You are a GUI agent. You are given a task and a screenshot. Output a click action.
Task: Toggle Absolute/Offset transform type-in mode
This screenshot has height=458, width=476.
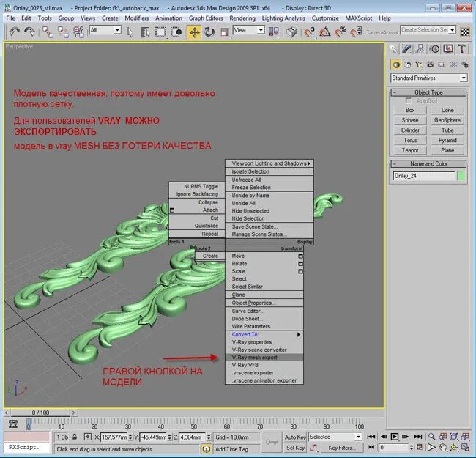pyautogui.click(x=87, y=437)
